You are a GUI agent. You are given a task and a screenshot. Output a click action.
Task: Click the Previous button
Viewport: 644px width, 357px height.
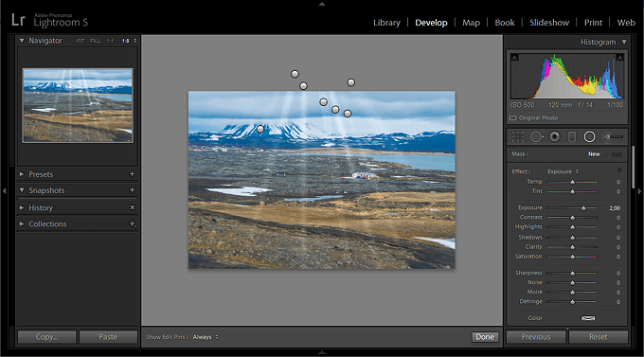click(536, 337)
